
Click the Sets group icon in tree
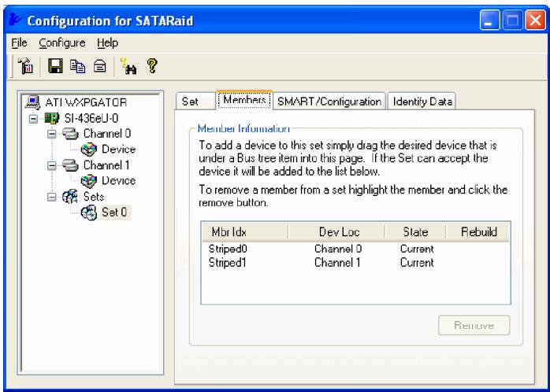(x=70, y=197)
